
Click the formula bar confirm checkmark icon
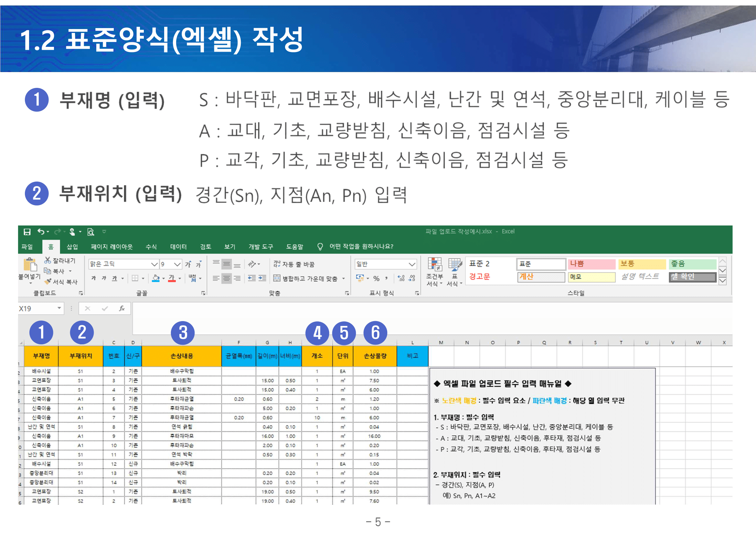105,308
